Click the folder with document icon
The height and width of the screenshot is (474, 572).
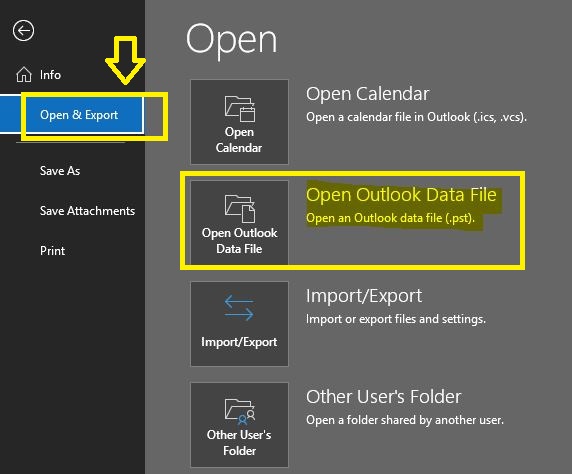(240, 209)
